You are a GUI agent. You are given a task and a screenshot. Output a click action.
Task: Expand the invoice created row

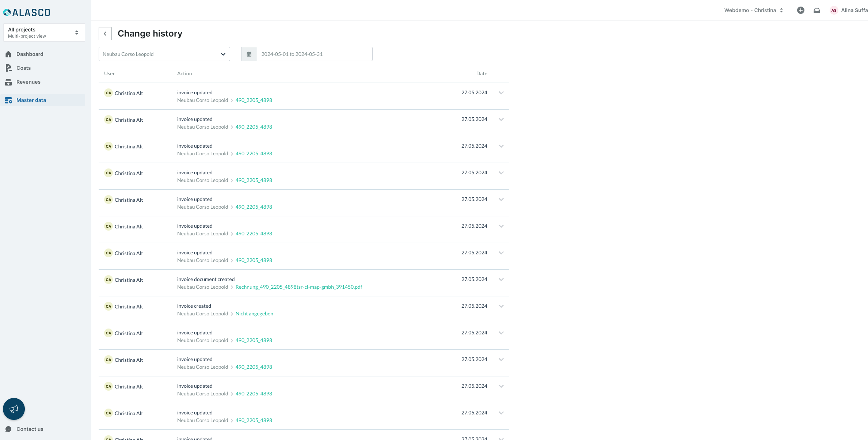pos(501,306)
